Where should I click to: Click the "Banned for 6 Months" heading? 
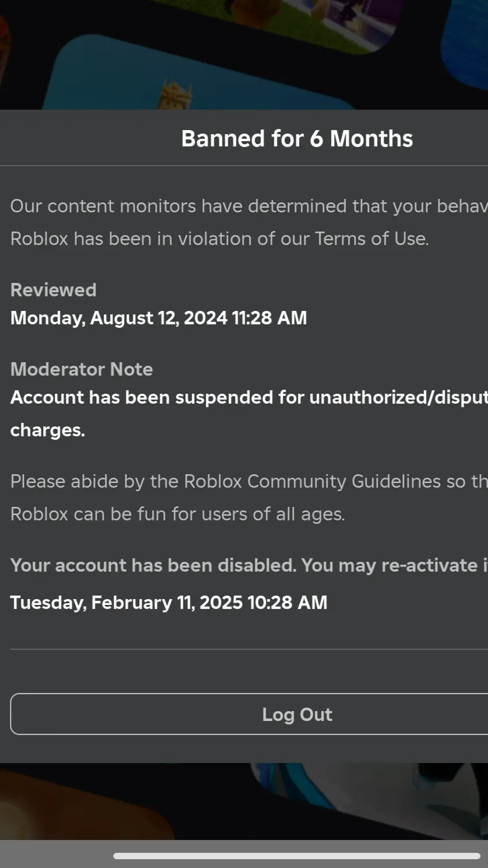click(x=297, y=139)
